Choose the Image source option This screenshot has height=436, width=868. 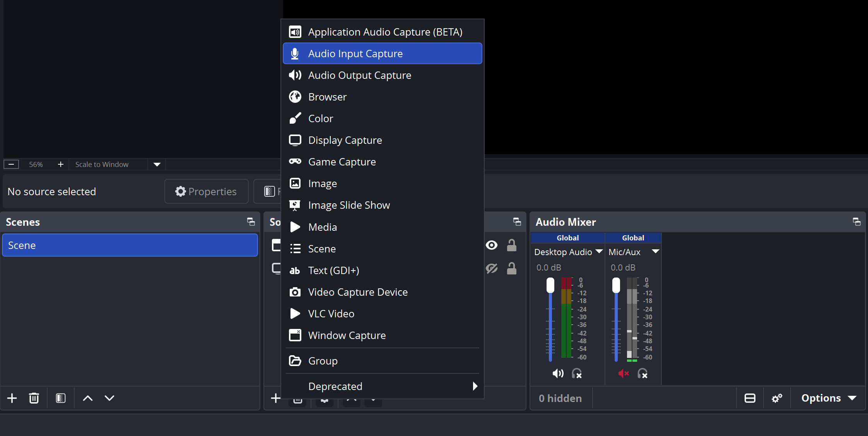[382, 183]
